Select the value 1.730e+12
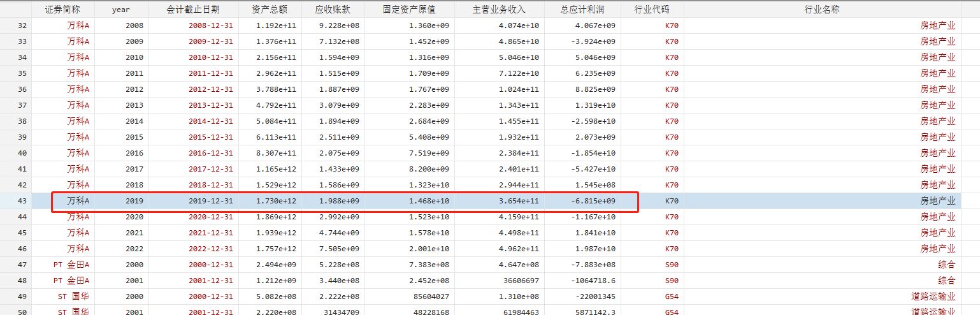 click(276, 201)
